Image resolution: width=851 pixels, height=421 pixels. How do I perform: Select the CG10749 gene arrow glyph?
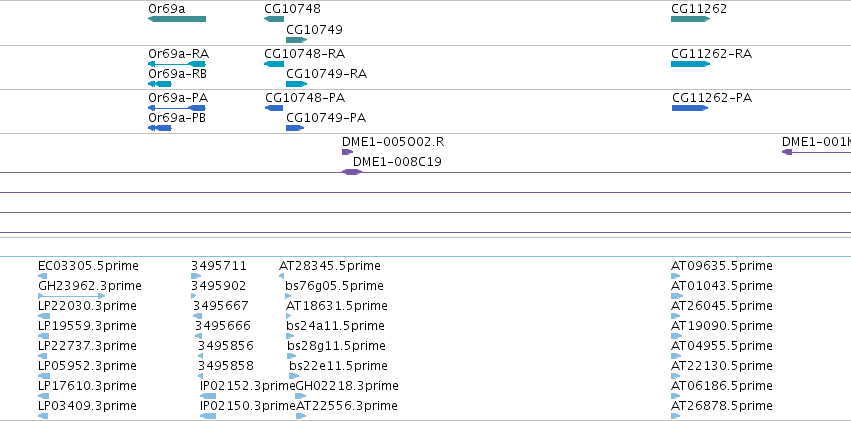click(x=296, y=40)
